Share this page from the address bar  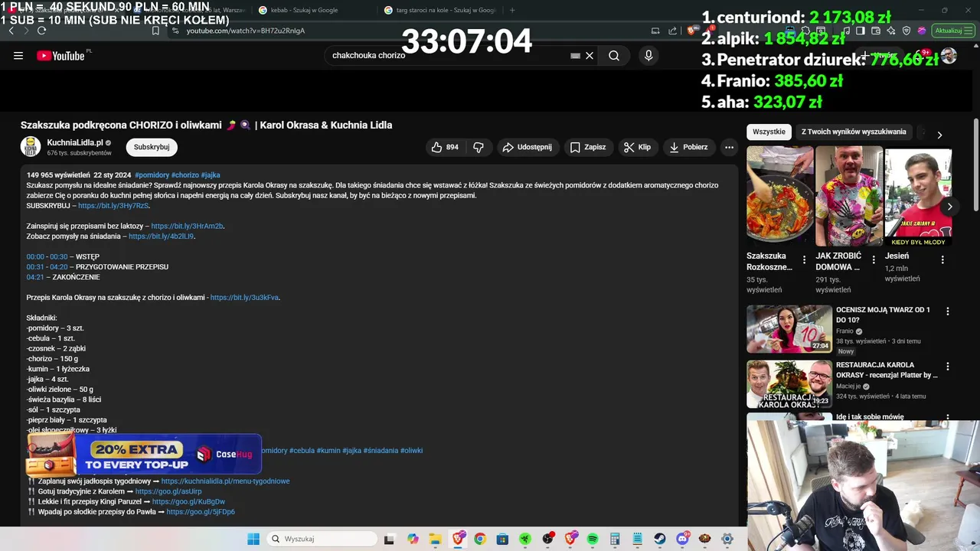(672, 31)
